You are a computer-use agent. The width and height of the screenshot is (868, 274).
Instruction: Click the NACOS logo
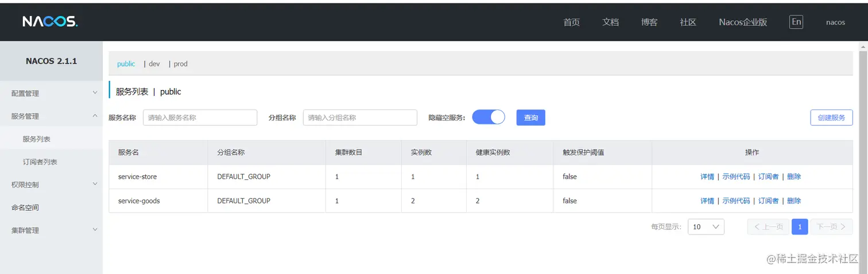50,22
